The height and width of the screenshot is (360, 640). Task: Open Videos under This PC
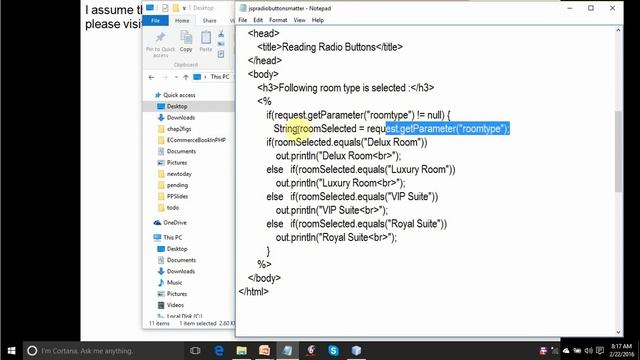[x=175, y=305]
